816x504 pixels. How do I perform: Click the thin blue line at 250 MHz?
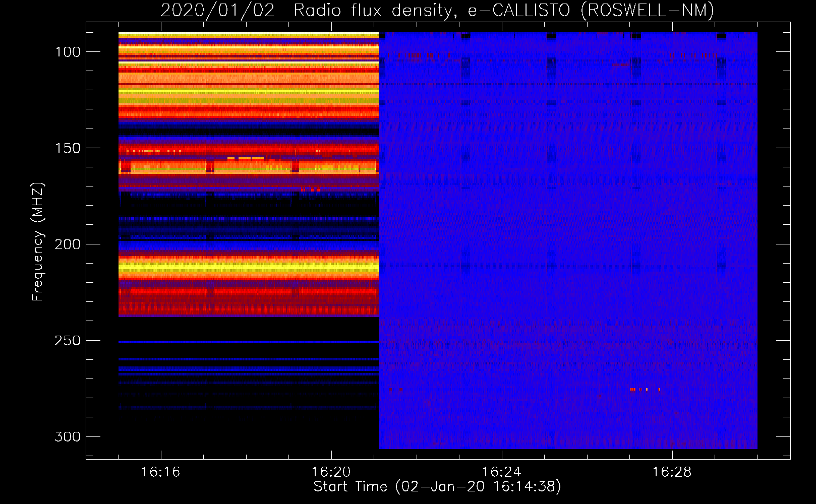(249, 342)
